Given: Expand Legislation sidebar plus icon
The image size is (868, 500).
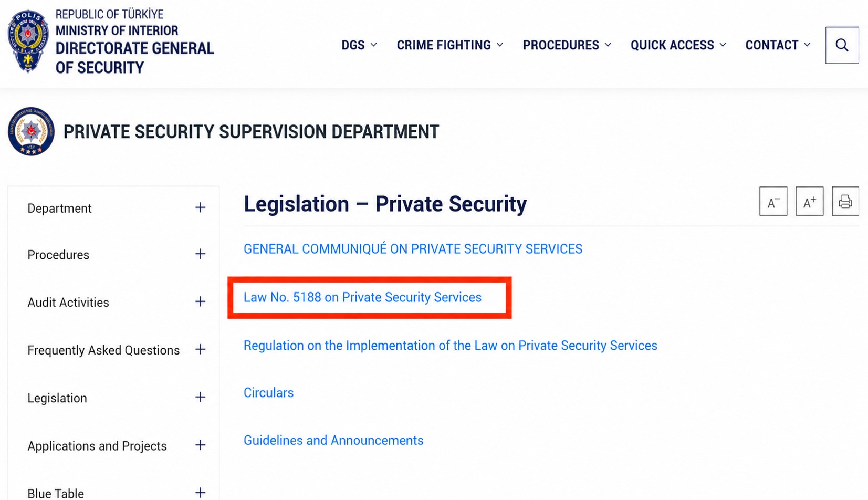Looking at the screenshot, I should click(200, 397).
